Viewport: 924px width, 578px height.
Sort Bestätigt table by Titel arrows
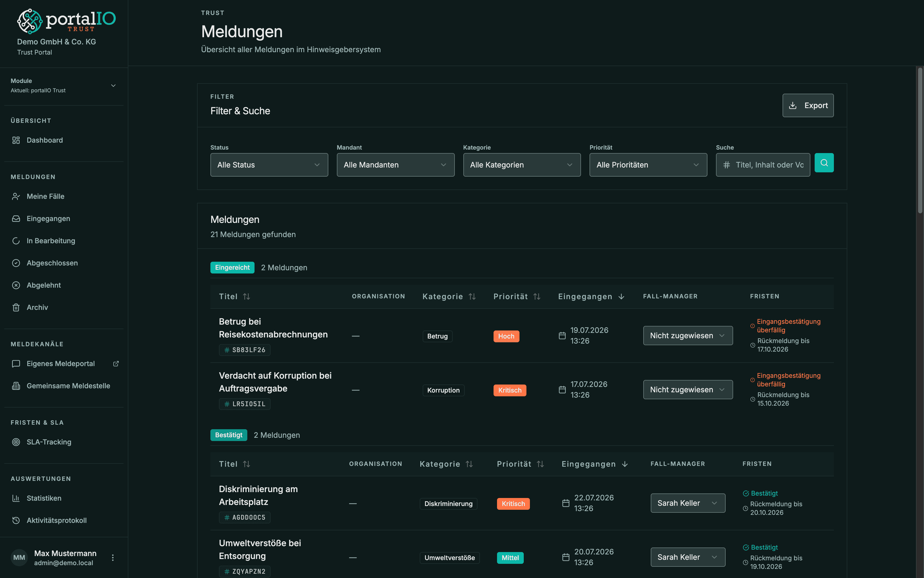pyautogui.click(x=247, y=464)
